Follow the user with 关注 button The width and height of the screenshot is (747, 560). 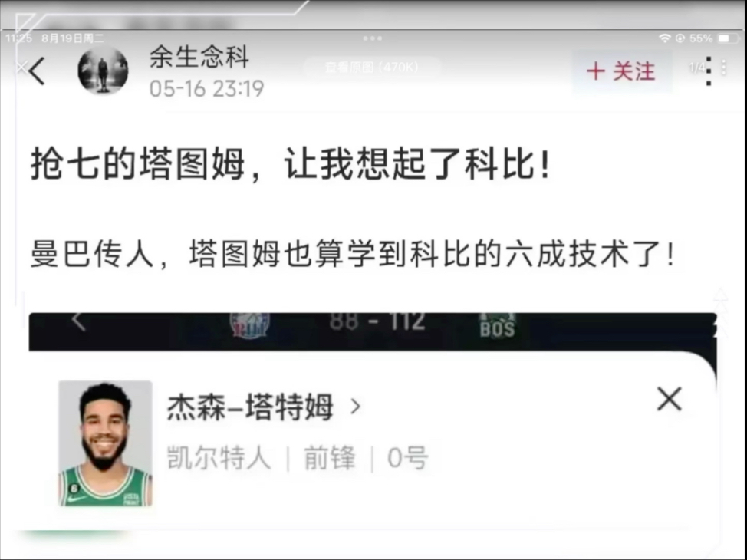622,71
